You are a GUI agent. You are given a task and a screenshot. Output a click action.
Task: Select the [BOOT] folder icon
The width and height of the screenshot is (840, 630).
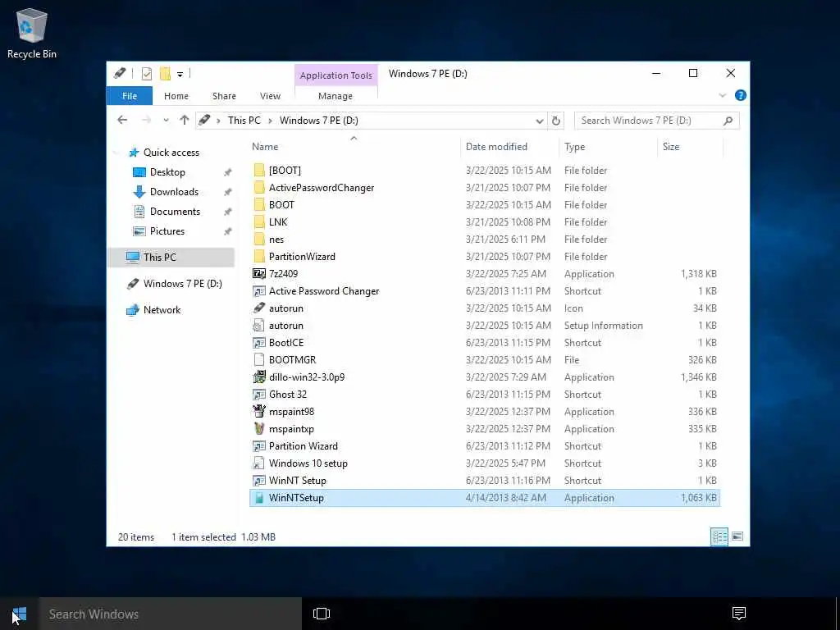pyautogui.click(x=259, y=171)
